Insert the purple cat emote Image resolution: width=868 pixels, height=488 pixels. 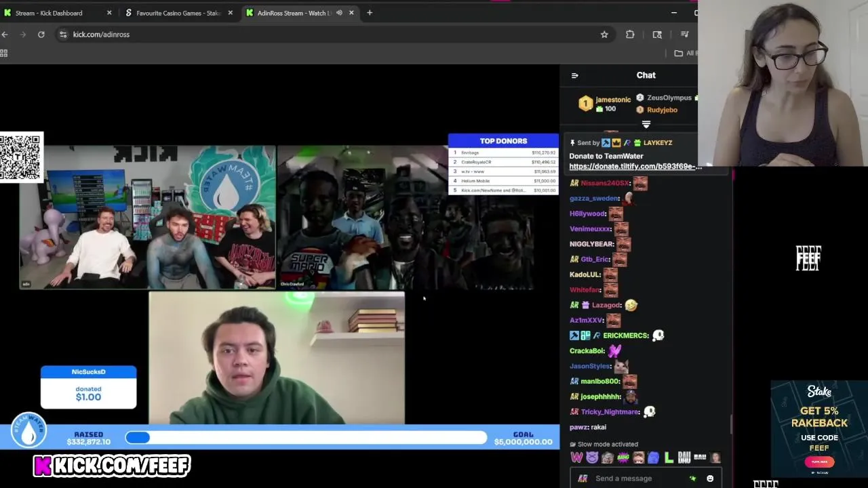592,457
